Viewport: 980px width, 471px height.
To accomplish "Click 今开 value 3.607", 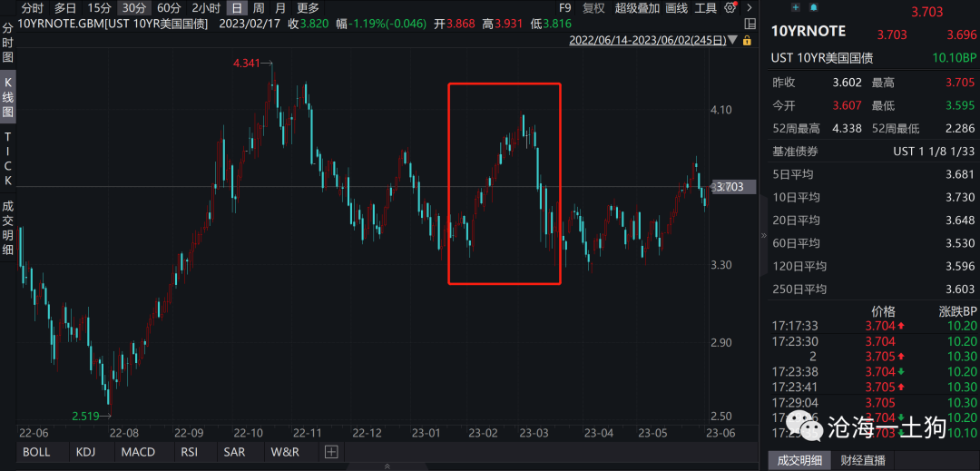I will point(847,105).
